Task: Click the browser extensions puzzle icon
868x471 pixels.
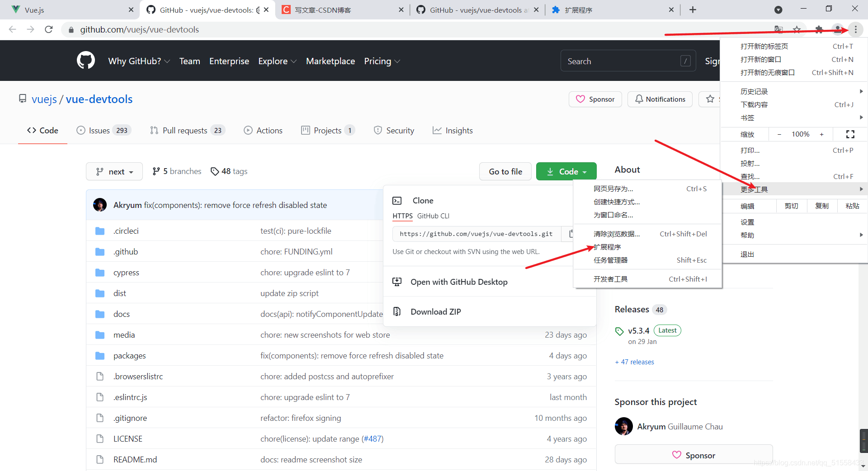Action: 819,29
